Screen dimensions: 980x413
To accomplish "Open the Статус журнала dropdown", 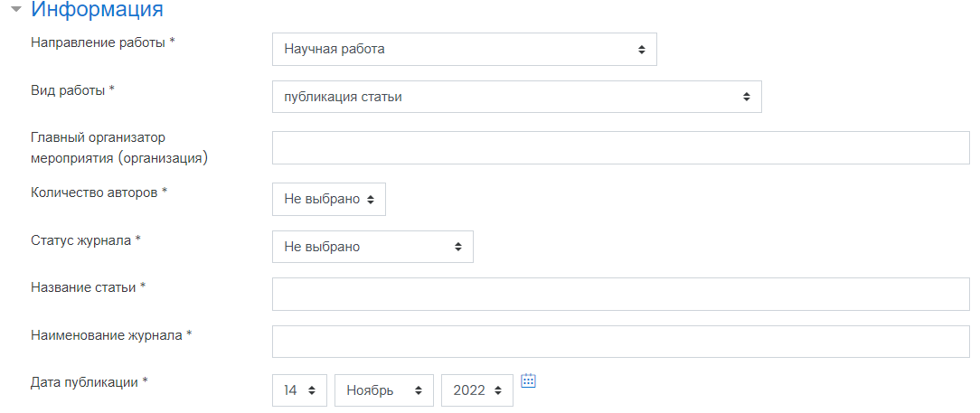I will coord(372,246).
